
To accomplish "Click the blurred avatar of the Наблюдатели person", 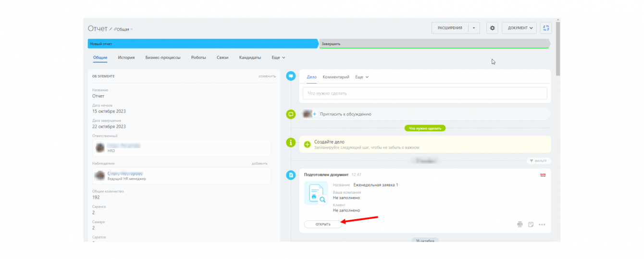I will [100, 175].
